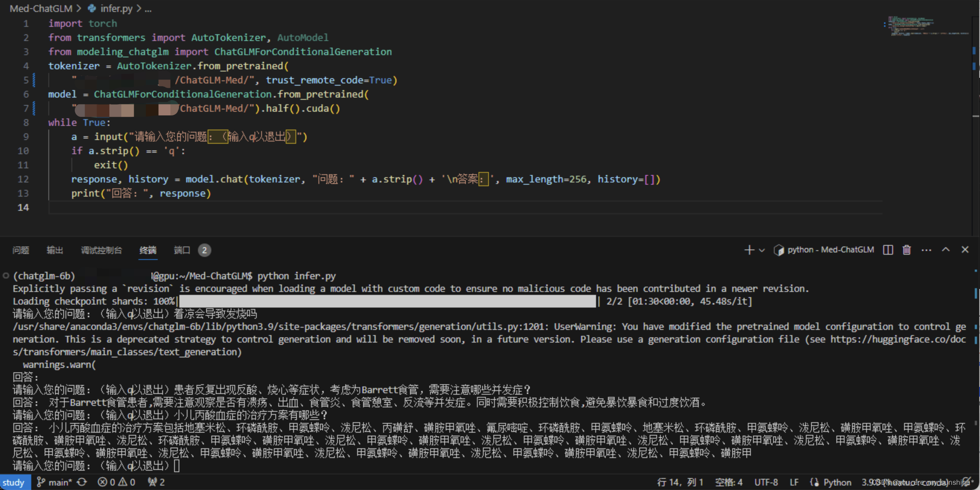
Task: Change end of line sequence LF
Action: click(x=794, y=482)
